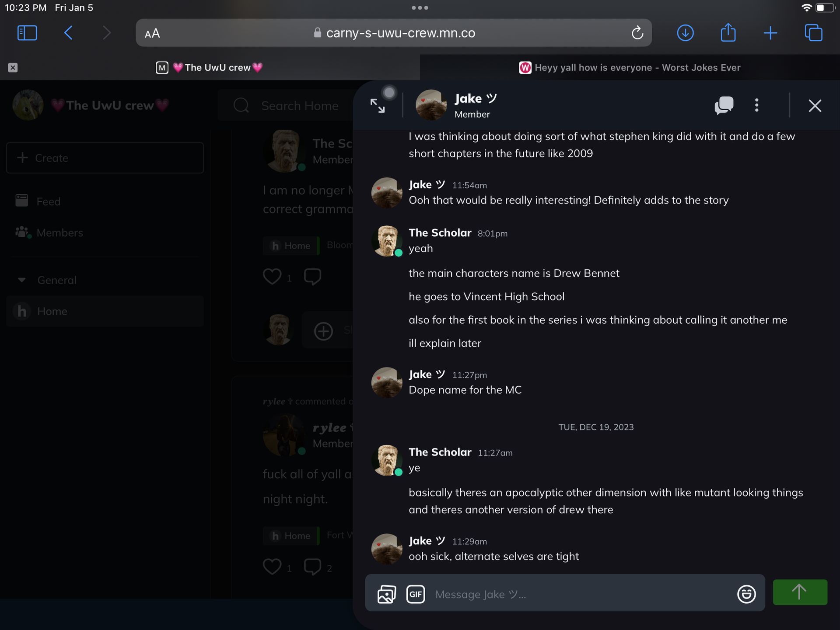Switch to Worst Jokes Ever tab

point(630,67)
